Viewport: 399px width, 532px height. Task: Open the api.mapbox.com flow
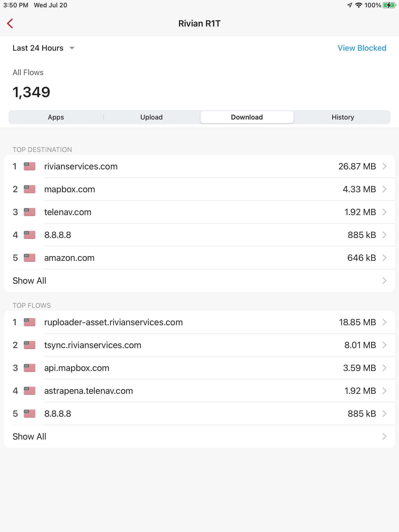pos(199,368)
